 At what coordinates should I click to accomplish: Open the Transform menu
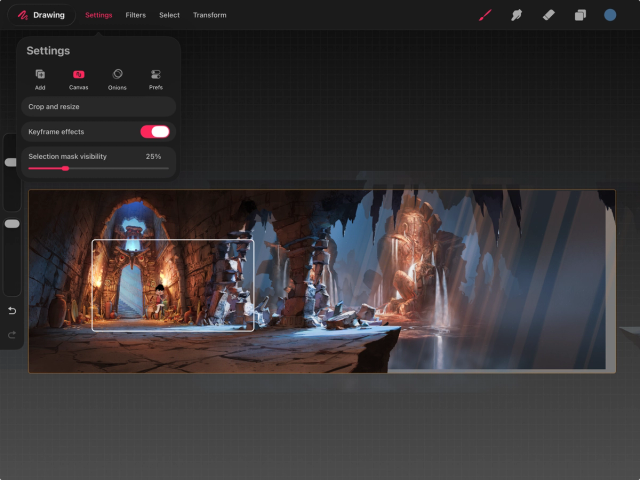209,15
